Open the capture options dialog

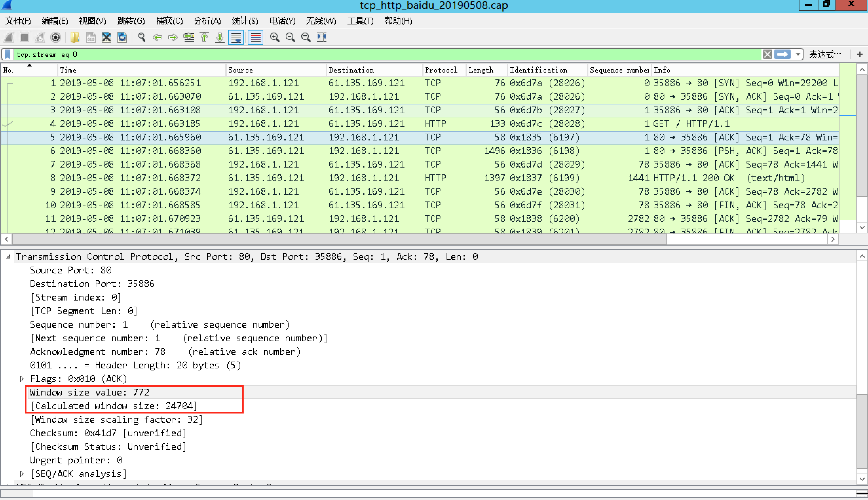tap(56, 37)
